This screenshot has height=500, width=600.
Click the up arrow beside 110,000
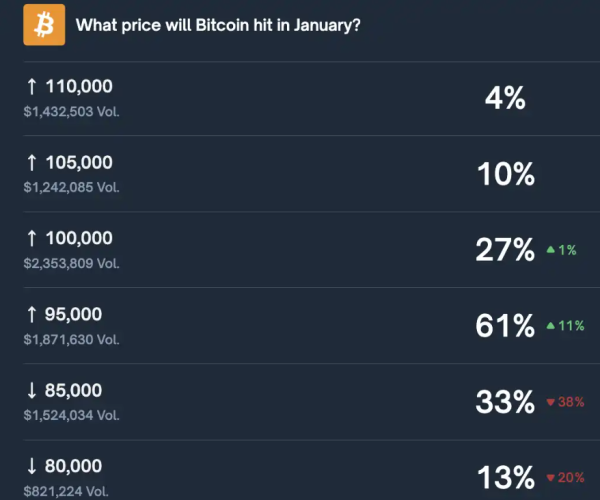click(30, 87)
